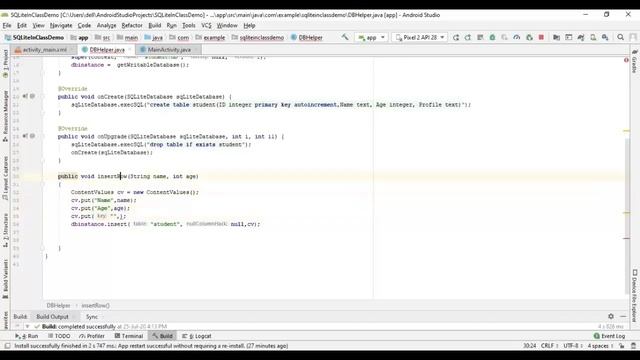Open the Refactor menu
Viewport: 640px width, 360px height.
pos(132,25)
